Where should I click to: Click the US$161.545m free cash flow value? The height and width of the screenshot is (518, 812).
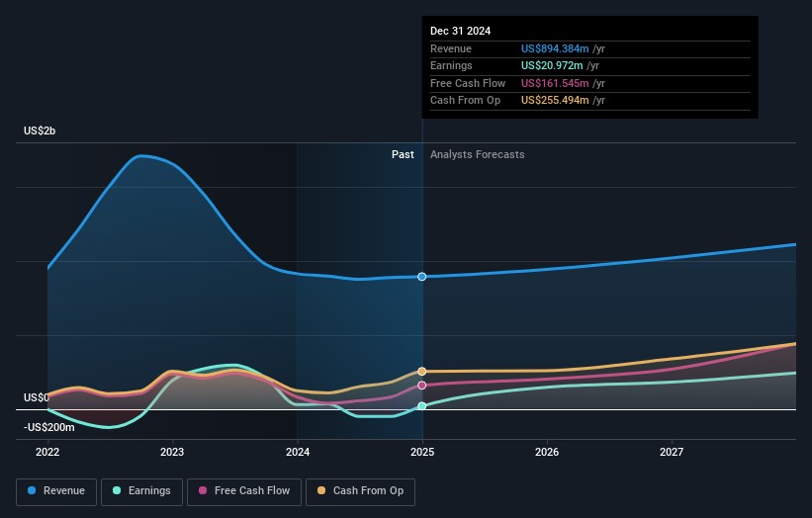(x=555, y=83)
